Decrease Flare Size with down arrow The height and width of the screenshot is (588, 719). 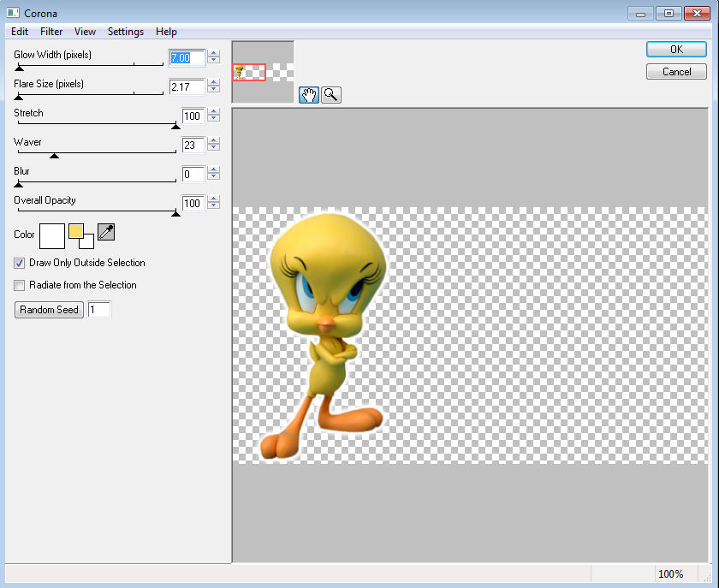tap(214, 91)
